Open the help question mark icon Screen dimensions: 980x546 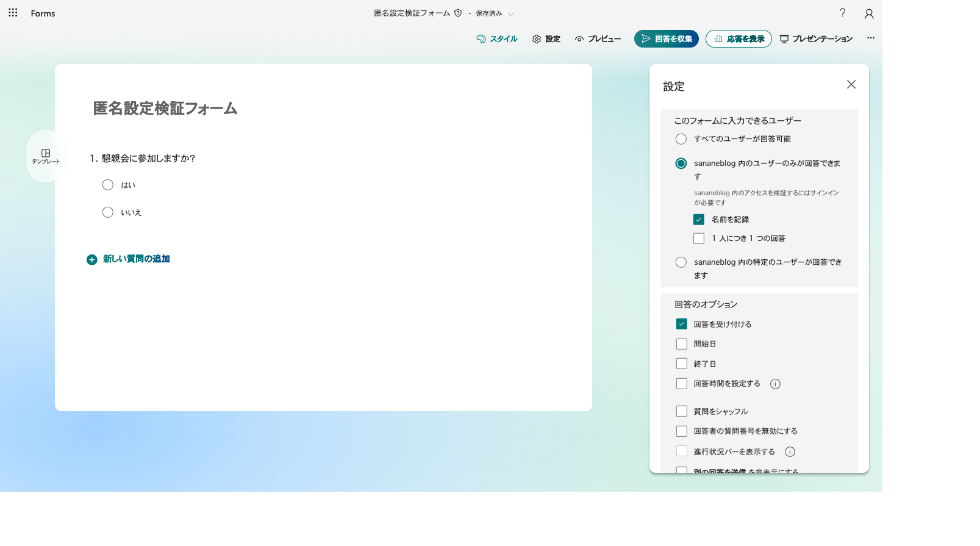(x=842, y=13)
